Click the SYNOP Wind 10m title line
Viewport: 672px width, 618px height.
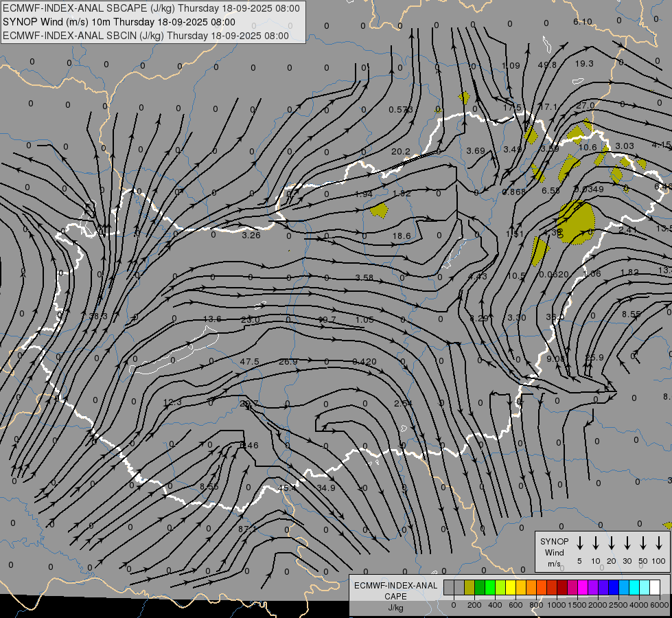pyautogui.click(x=119, y=22)
